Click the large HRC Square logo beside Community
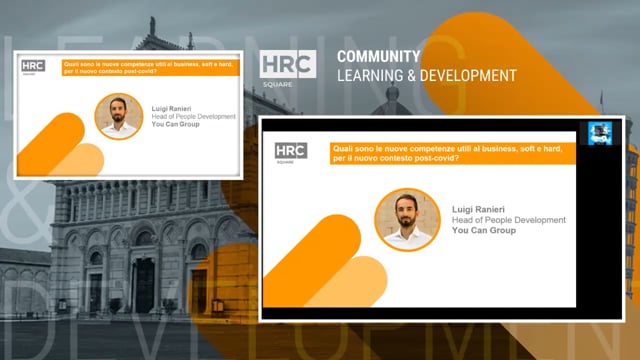 pos(288,68)
